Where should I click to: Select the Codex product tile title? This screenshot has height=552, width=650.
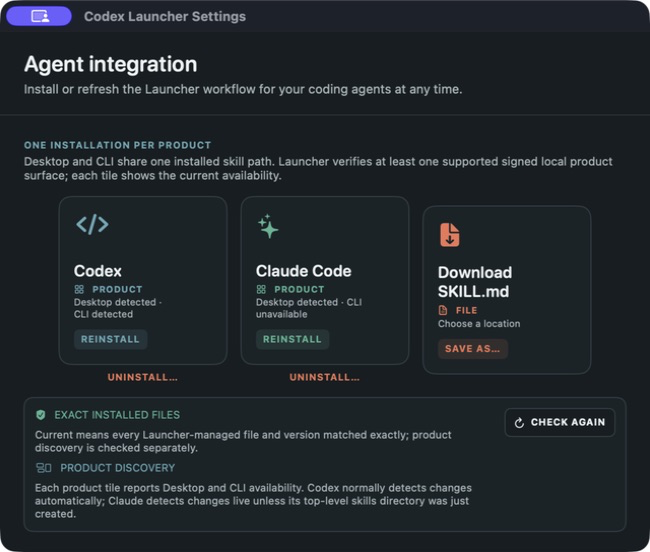98,271
